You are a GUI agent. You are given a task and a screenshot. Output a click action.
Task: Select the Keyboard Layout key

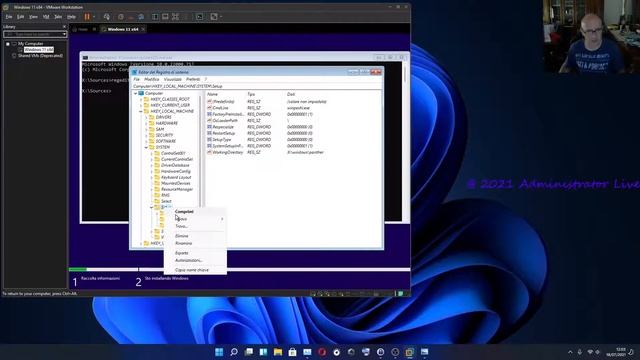point(176,178)
